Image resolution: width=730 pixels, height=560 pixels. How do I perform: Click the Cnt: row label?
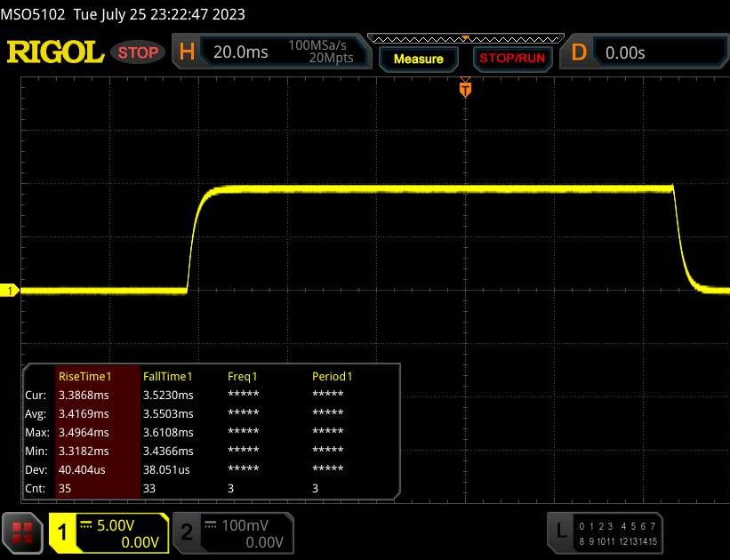(x=35, y=488)
